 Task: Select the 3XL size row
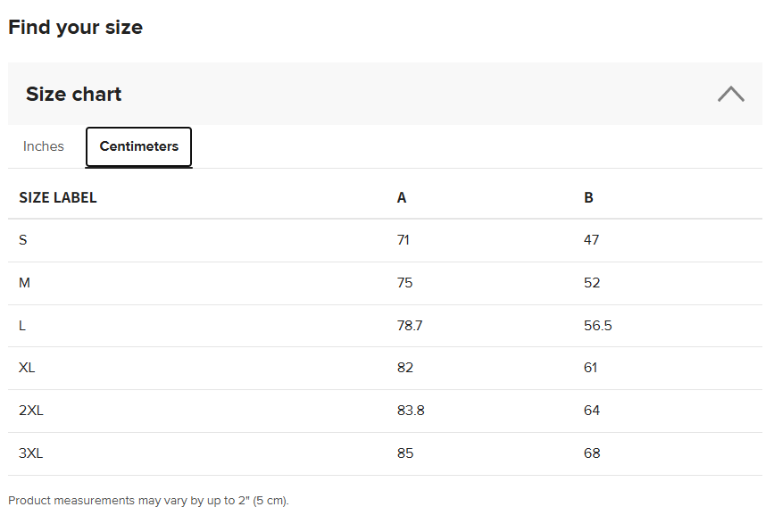(385, 453)
